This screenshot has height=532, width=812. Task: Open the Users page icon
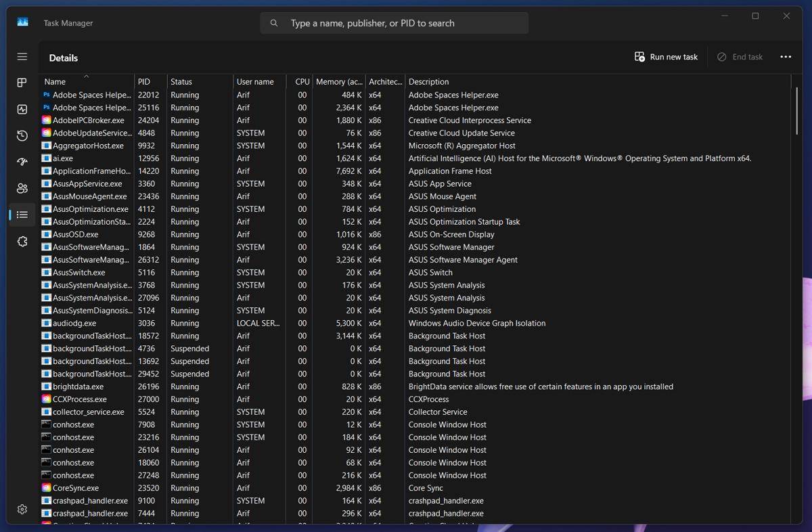click(22, 188)
